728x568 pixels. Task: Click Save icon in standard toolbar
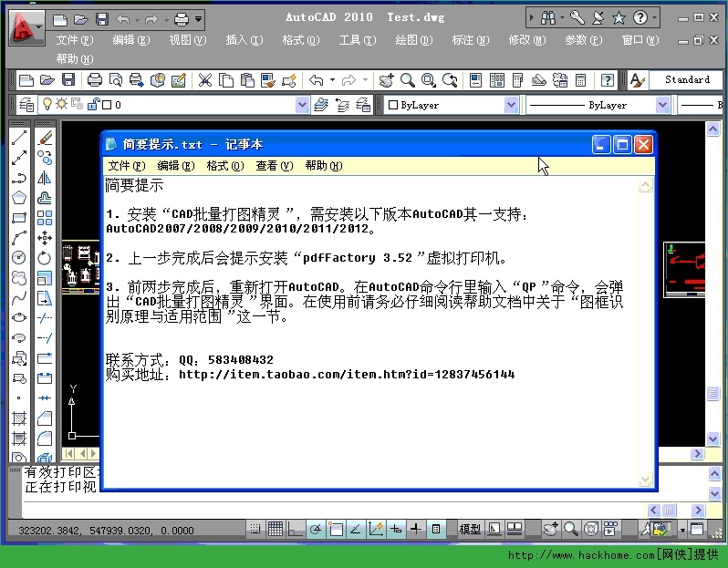pyautogui.click(x=68, y=80)
